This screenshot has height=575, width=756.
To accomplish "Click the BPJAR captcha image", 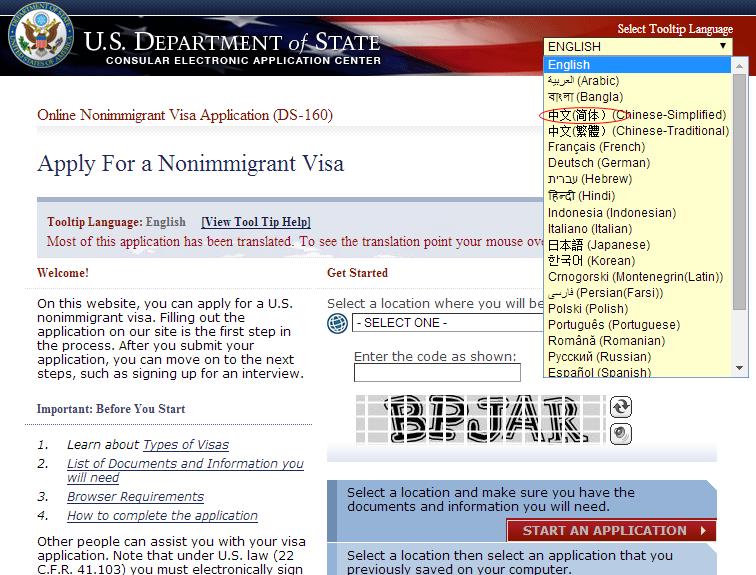I will (481, 419).
